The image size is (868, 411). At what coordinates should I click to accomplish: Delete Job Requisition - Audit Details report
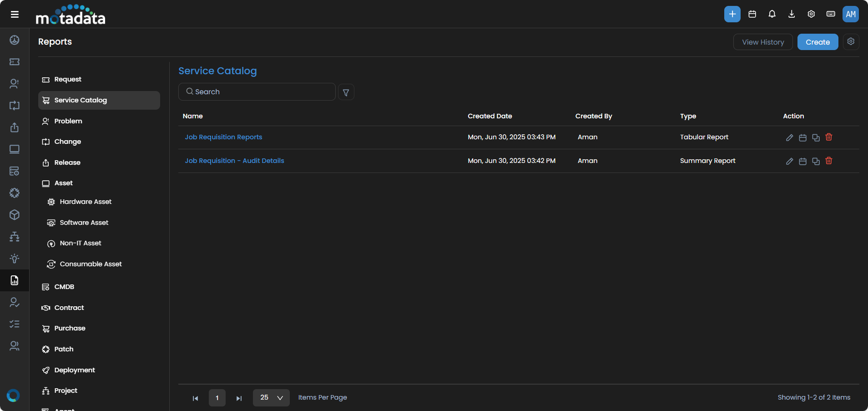[x=829, y=161]
